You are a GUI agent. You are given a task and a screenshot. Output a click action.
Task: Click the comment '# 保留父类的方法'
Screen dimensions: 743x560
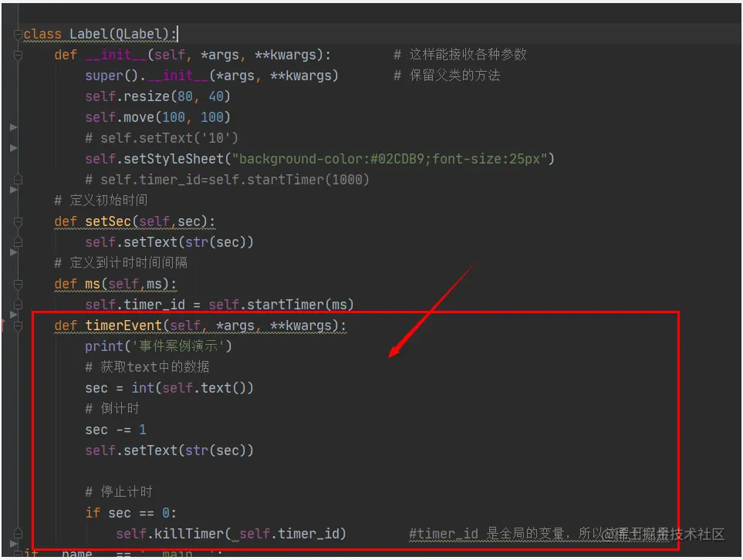click(x=447, y=76)
